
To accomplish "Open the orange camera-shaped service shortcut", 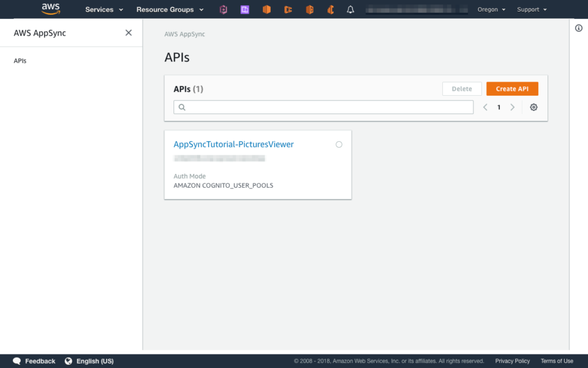I will [288, 10].
